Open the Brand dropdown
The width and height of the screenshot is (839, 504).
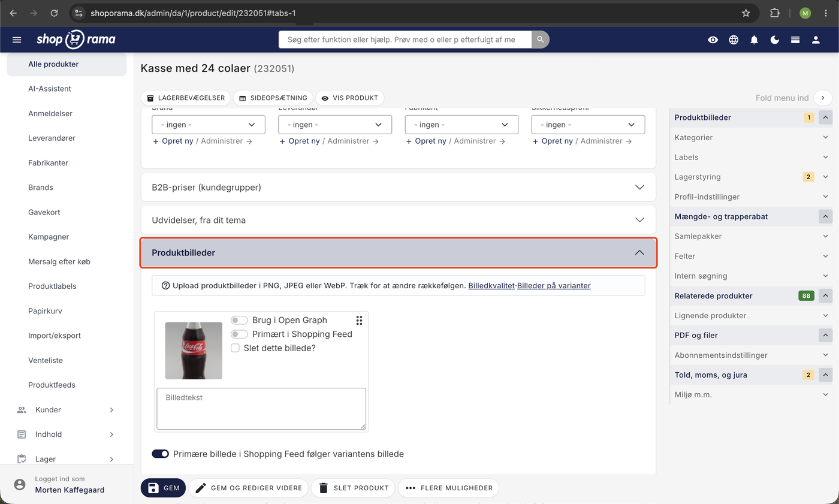click(x=209, y=125)
